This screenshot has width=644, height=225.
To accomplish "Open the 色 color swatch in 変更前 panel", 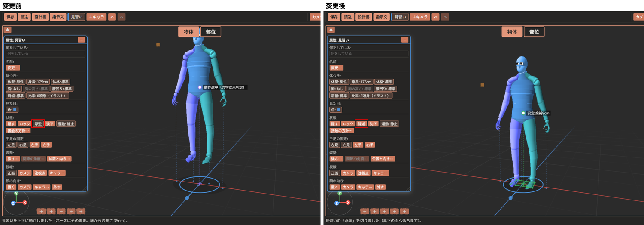I will click(x=12, y=110).
